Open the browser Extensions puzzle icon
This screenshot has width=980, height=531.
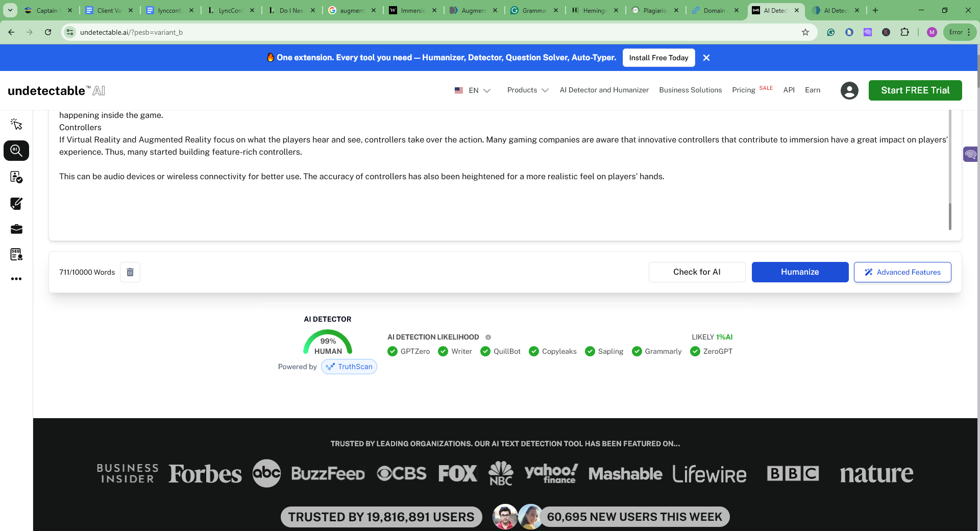(904, 32)
